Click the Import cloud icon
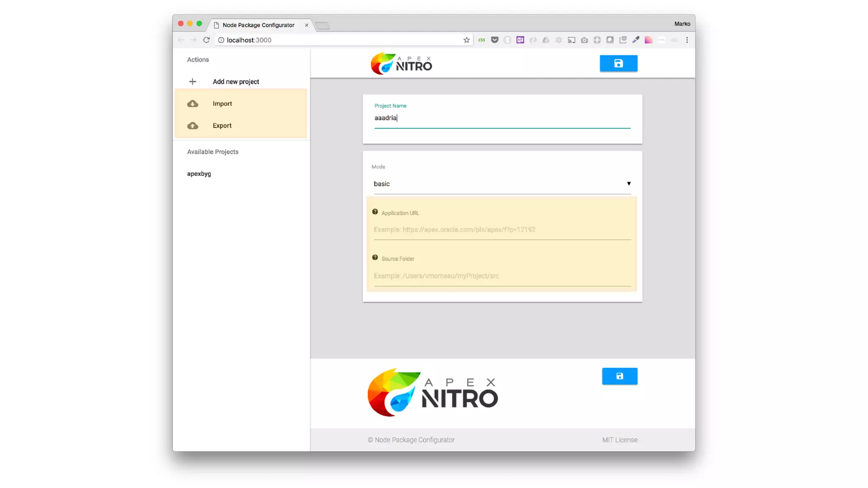This screenshot has height=488, width=868. coord(193,104)
